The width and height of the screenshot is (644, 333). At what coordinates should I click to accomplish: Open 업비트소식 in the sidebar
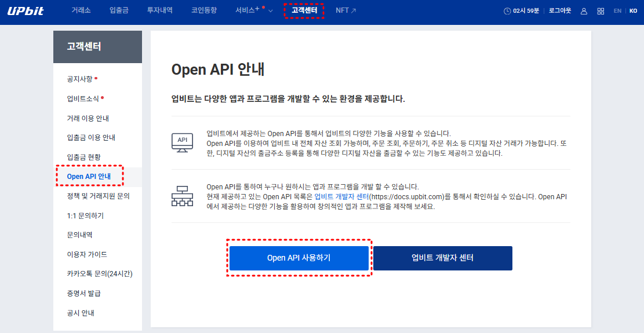(x=83, y=99)
